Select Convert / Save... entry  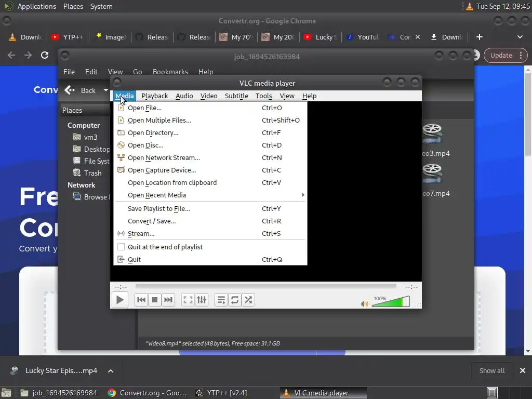pos(210,221)
